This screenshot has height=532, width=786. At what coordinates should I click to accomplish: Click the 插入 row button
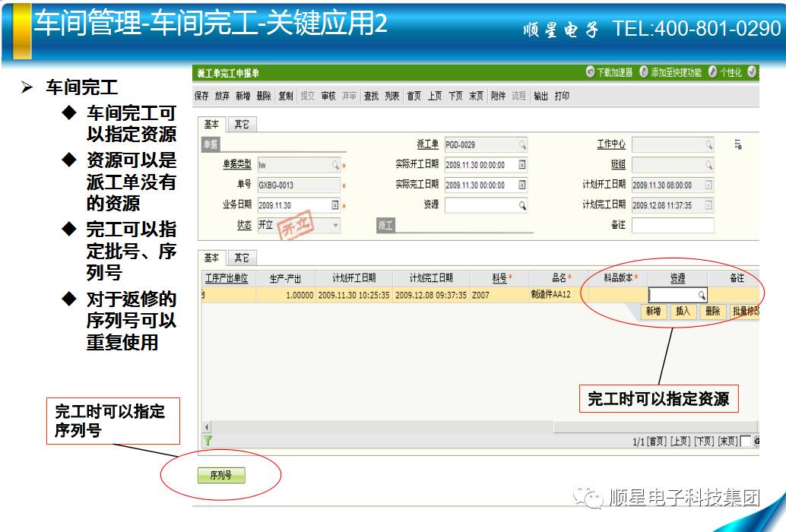pos(683,311)
